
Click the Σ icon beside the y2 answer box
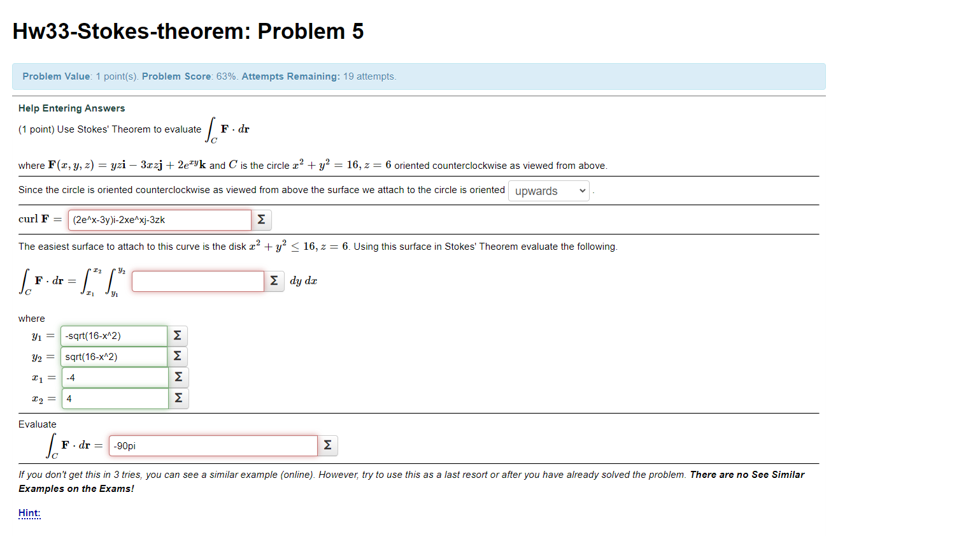tap(177, 356)
